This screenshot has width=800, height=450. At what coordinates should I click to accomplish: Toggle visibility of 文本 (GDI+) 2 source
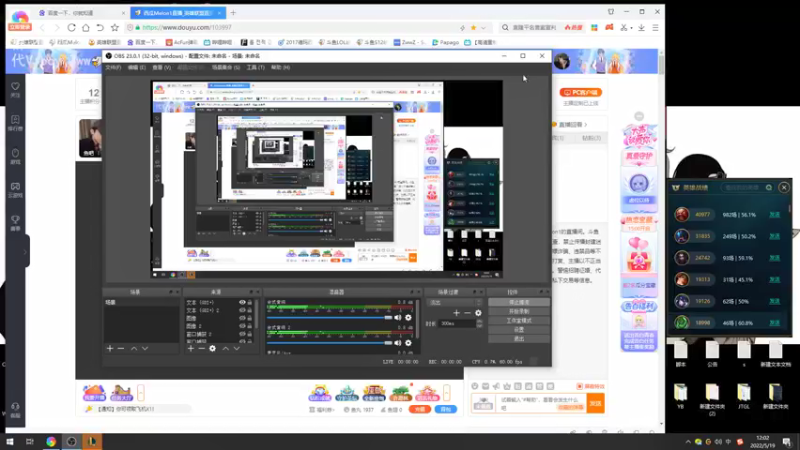242,310
